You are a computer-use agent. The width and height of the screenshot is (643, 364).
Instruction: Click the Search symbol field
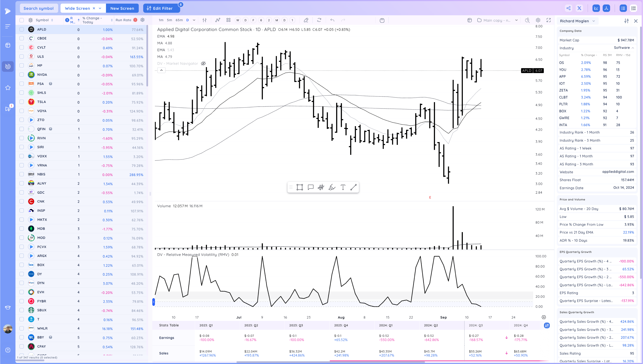pos(39,8)
